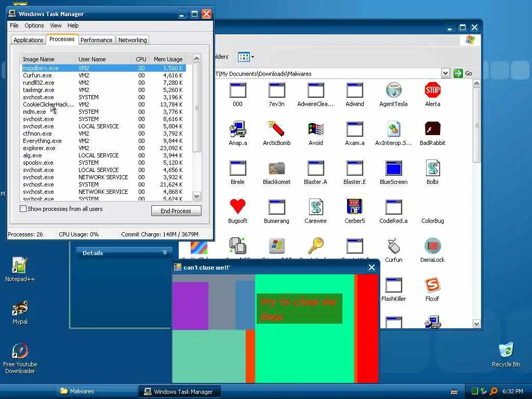Switch to the Applications tab
This screenshot has height=399, width=532.
pos(29,40)
